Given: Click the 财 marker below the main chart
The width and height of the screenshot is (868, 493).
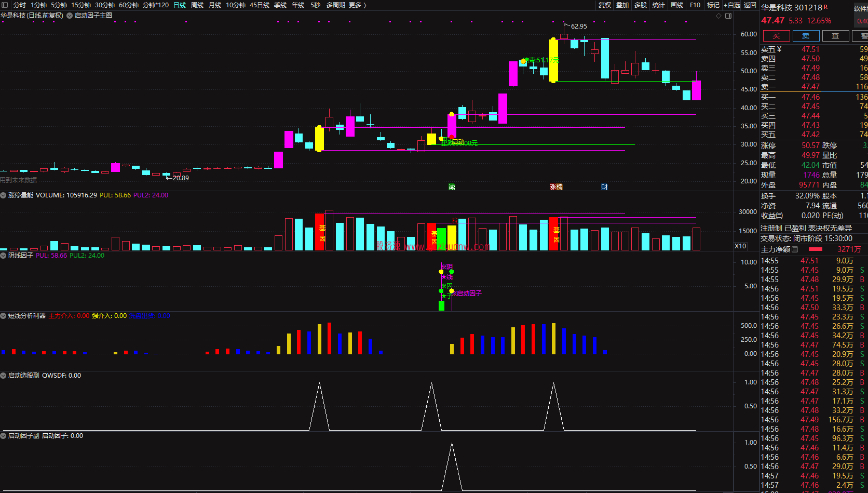Looking at the screenshot, I should 604,186.
